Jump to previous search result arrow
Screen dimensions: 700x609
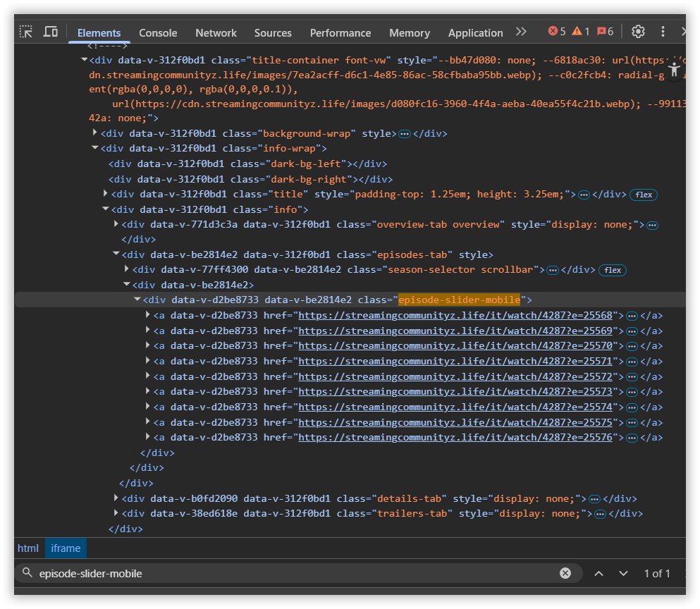point(598,573)
